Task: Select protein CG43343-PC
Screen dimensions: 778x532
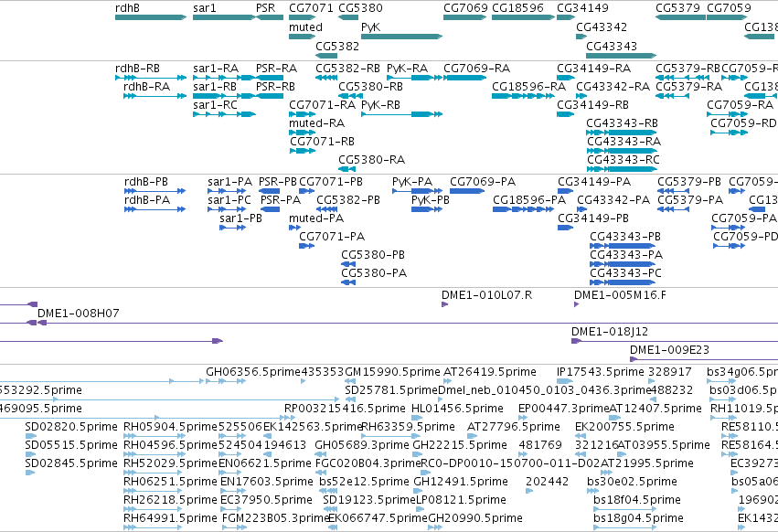Action: coord(625,273)
